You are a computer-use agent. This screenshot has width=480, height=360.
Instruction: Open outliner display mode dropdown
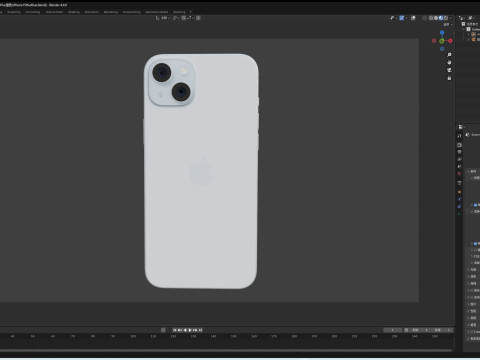coord(462,18)
